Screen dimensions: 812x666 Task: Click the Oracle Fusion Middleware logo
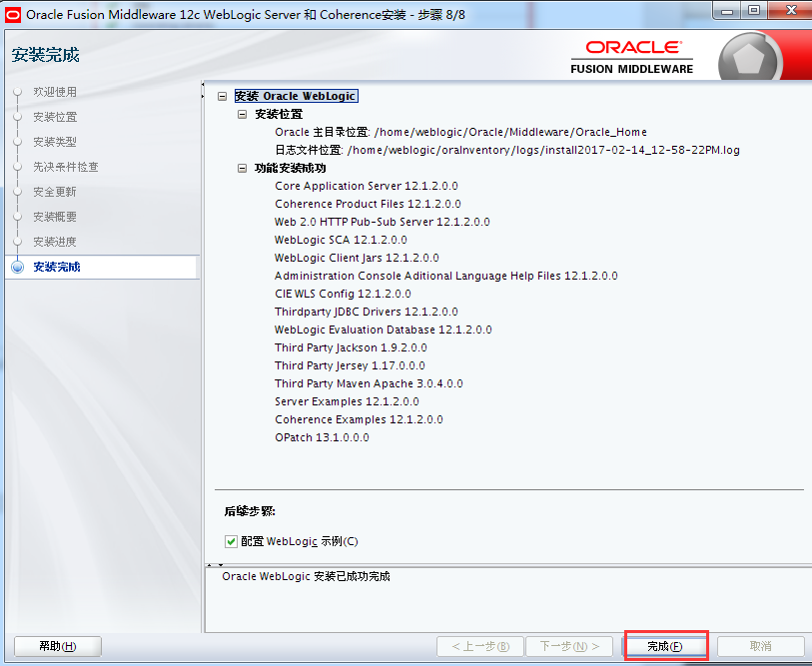(x=632, y=57)
